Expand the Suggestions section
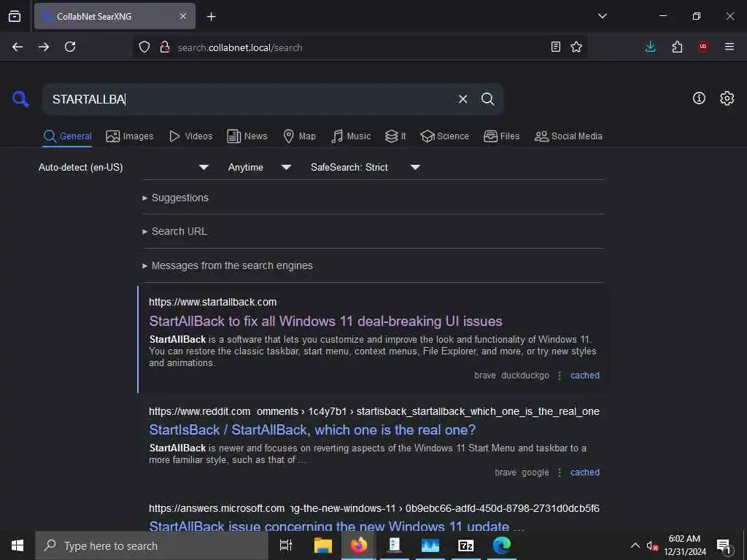The width and height of the screenshot is (747, 560). click(175, 198)
